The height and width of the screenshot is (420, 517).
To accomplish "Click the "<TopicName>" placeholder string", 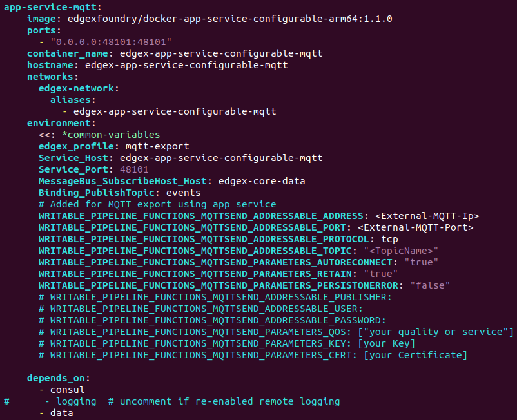I will pyautogui.click(x=401, y=251).
